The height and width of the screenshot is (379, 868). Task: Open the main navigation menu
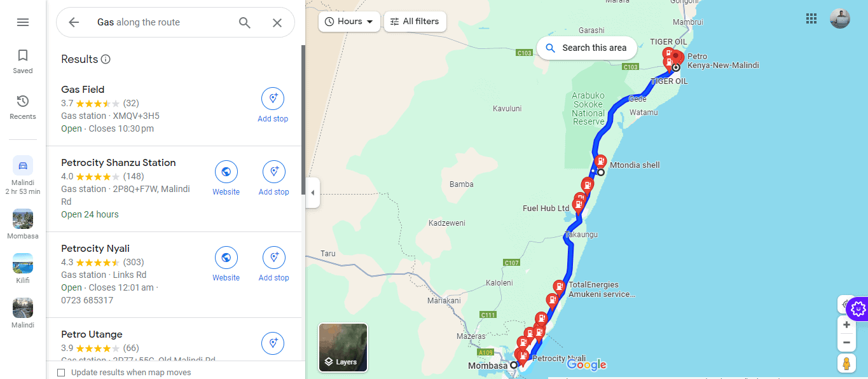pyautogui.click(x=22, y=21)
